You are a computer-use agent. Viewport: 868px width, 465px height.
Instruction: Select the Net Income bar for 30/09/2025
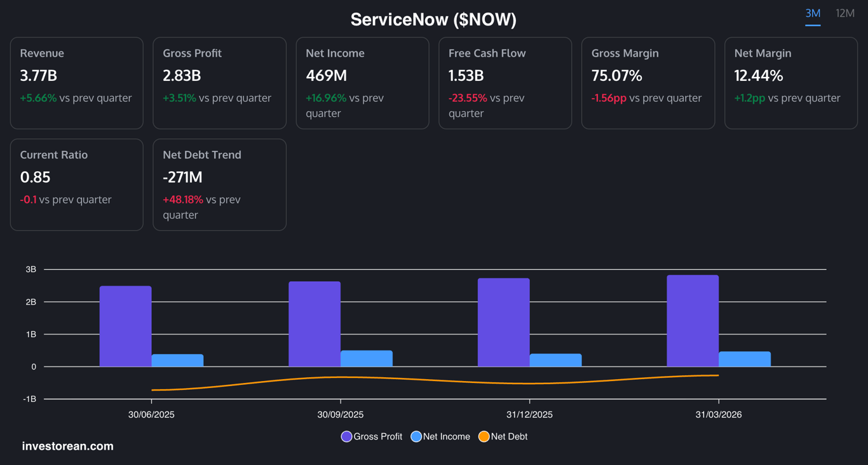click(x=367, y=359)
